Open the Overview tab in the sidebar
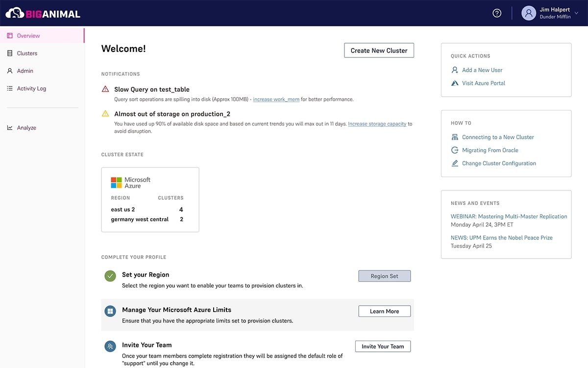The height and width of the screenshot is (368, 588). [28, 35]
